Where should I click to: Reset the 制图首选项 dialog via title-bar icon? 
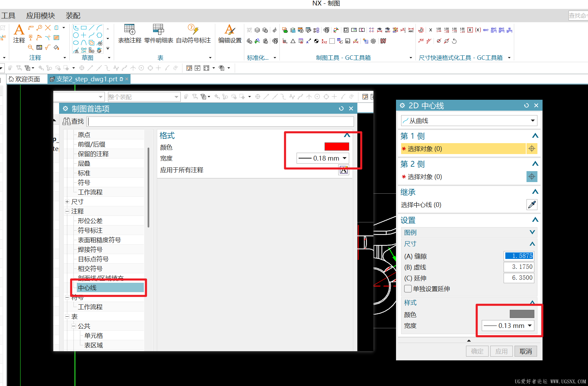coord(341,109)
